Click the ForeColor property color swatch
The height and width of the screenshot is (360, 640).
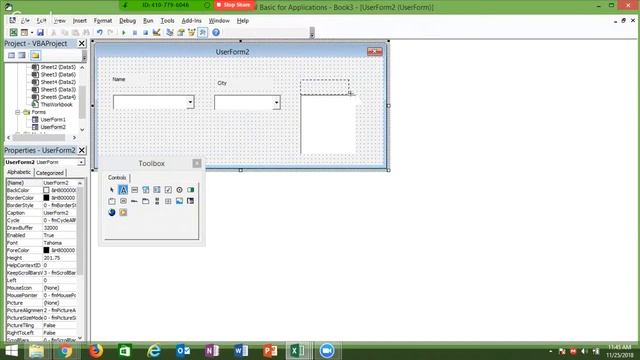46,250
